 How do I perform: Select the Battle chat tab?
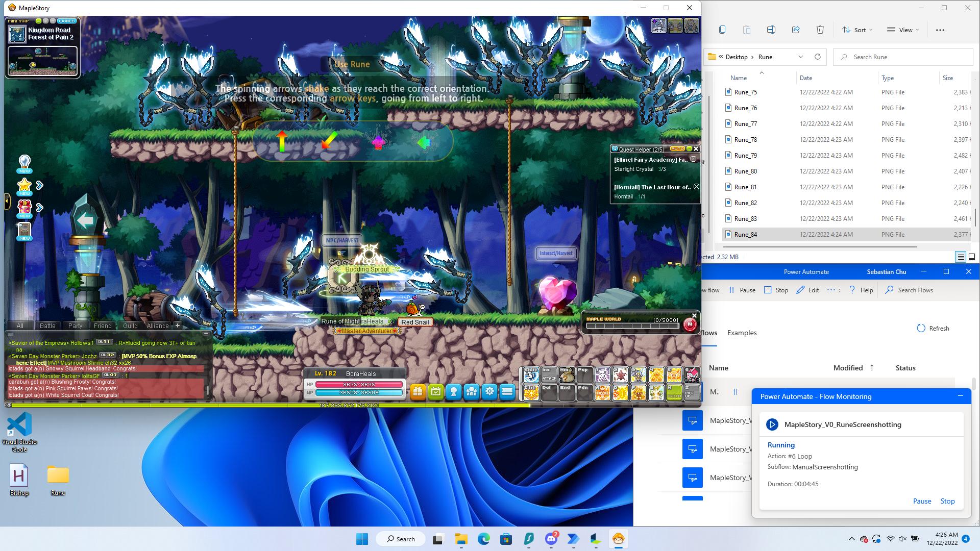coord(47,325)
